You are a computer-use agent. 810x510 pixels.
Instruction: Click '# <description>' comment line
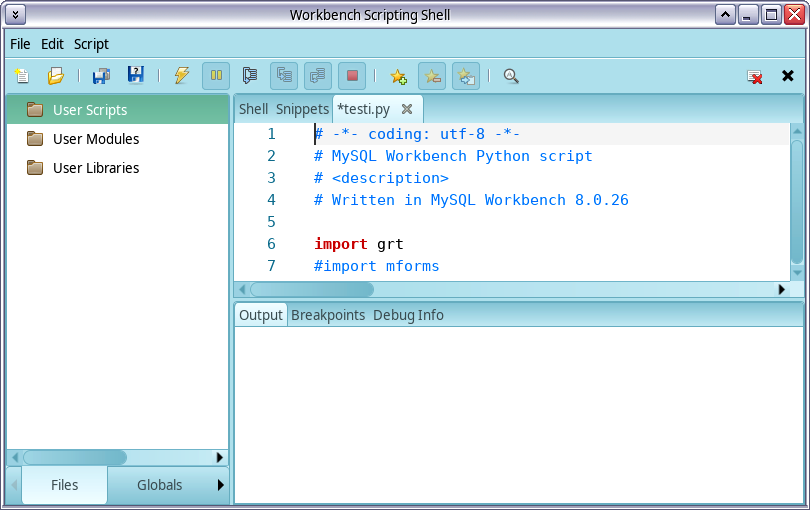point(381,178)
